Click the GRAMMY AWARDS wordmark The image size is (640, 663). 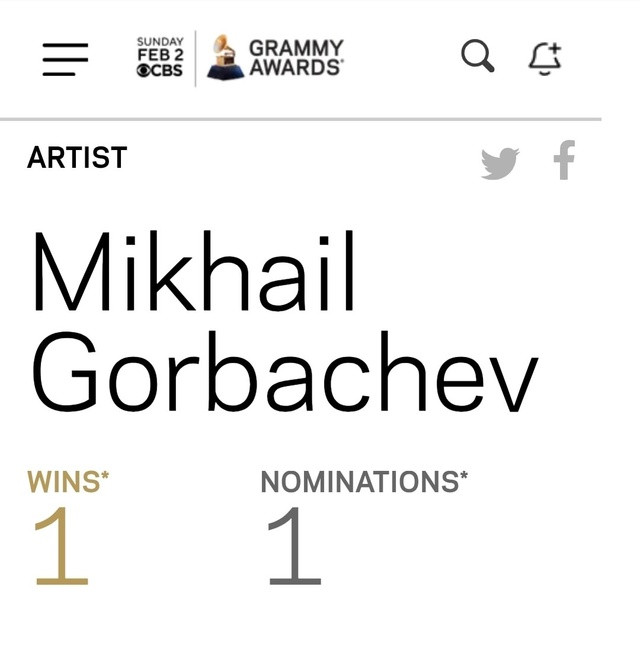pos(295,58)
